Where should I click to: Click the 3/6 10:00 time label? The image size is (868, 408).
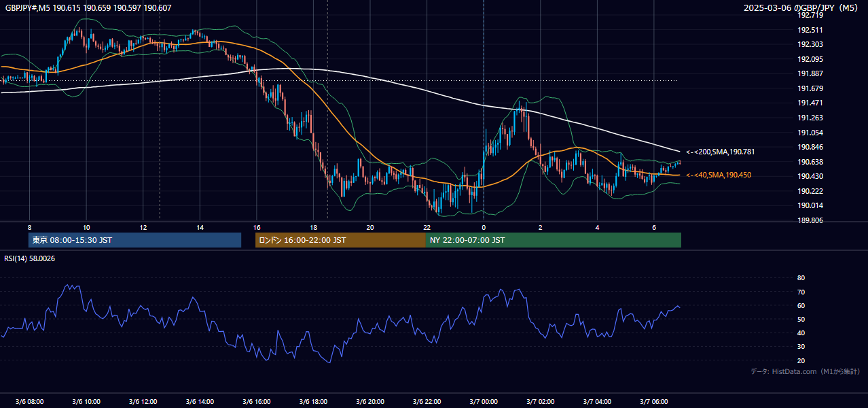pos(86,401)
